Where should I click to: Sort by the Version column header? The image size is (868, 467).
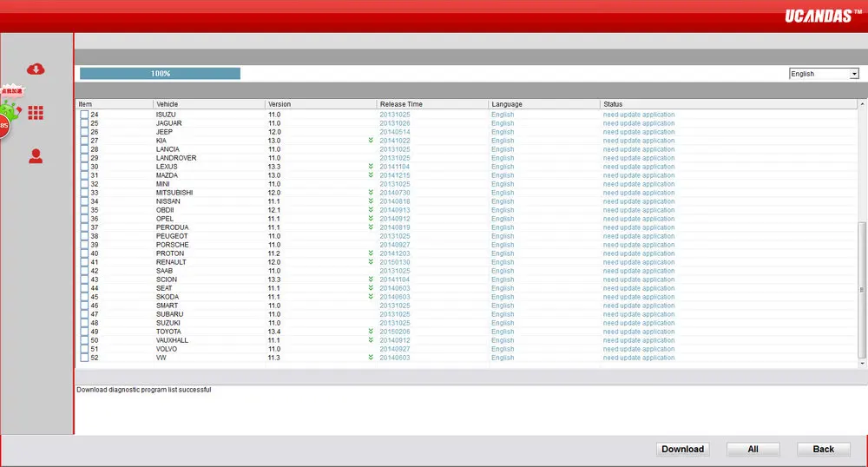tap(320, 104)
